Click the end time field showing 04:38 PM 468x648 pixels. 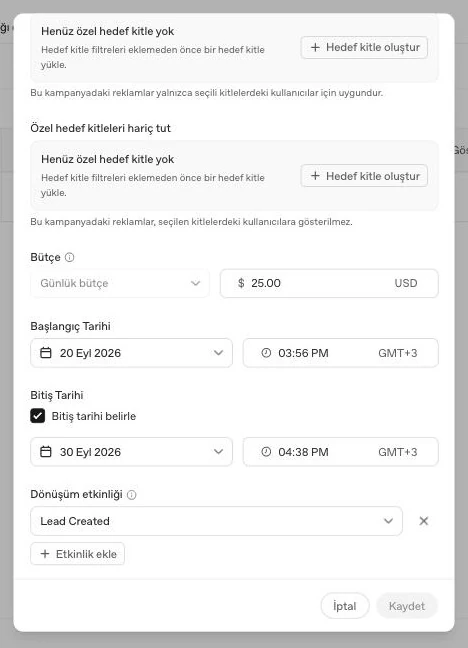[x=341, y=452]
